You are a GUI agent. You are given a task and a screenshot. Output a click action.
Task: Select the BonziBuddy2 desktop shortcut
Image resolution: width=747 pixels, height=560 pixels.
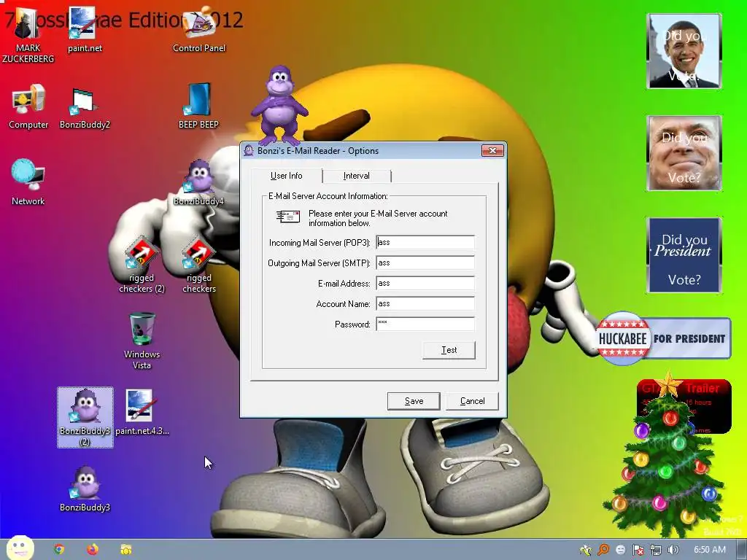(85, 107)
